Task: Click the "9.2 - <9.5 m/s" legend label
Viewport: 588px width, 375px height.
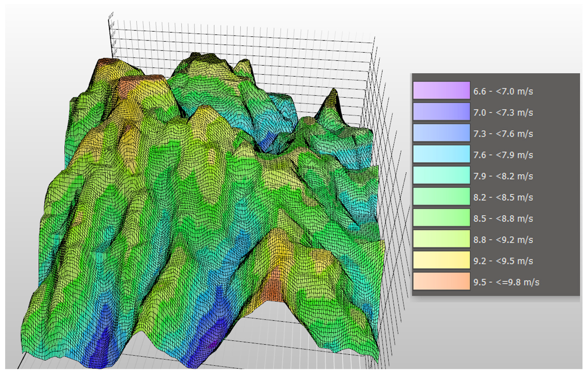Action: tap(503, 261)
